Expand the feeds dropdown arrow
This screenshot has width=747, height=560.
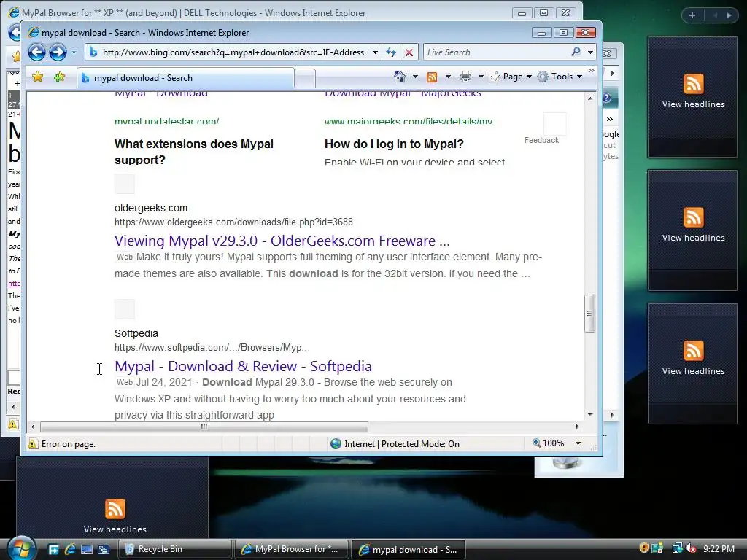click(448, 77)
